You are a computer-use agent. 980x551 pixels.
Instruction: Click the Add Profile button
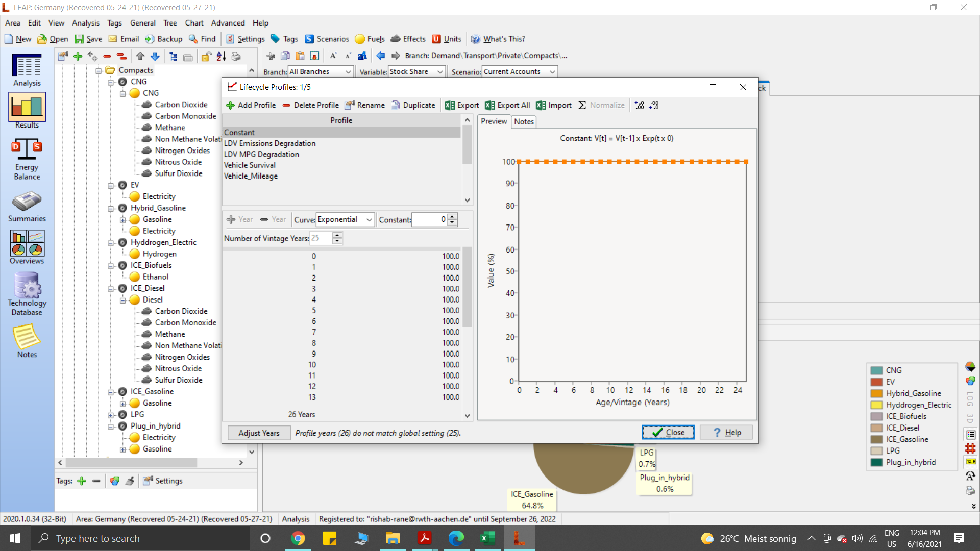[251, 105]
